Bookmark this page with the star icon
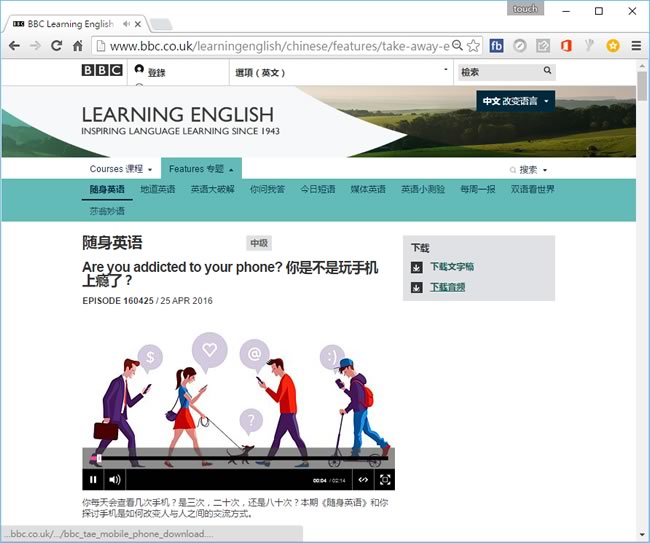Viewport: 650px width, 543px height. point(473,46)
